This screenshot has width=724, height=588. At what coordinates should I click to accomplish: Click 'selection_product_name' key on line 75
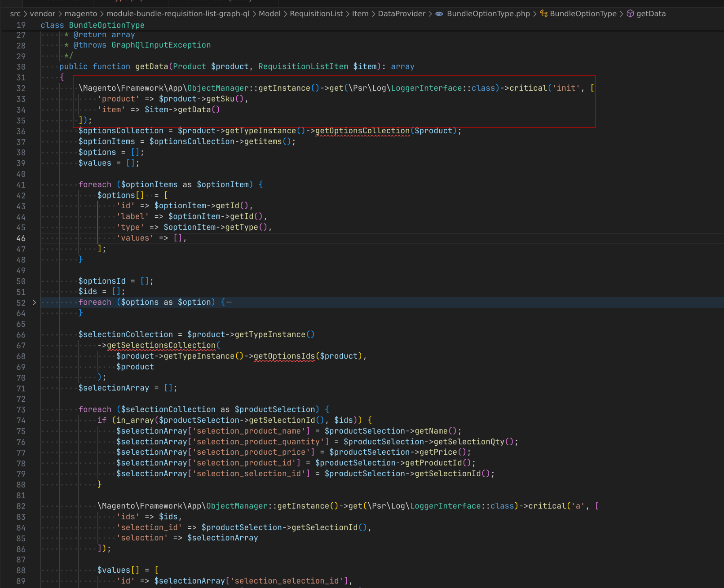click(249, 431)
